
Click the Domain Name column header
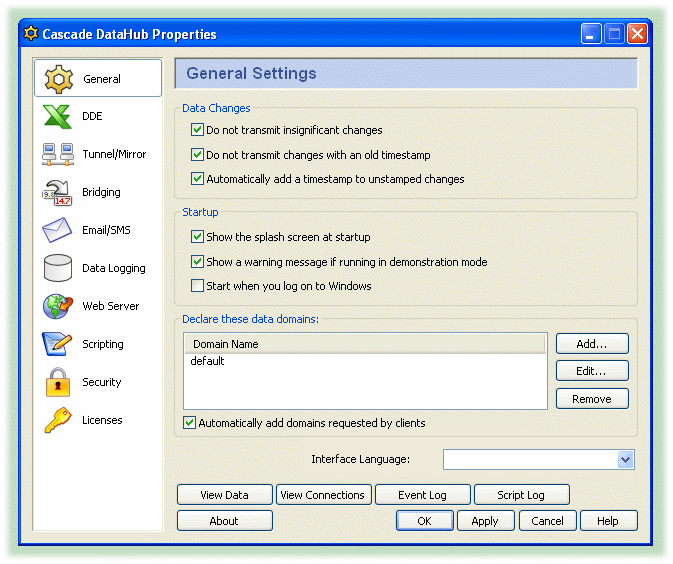tap(365, 344)
